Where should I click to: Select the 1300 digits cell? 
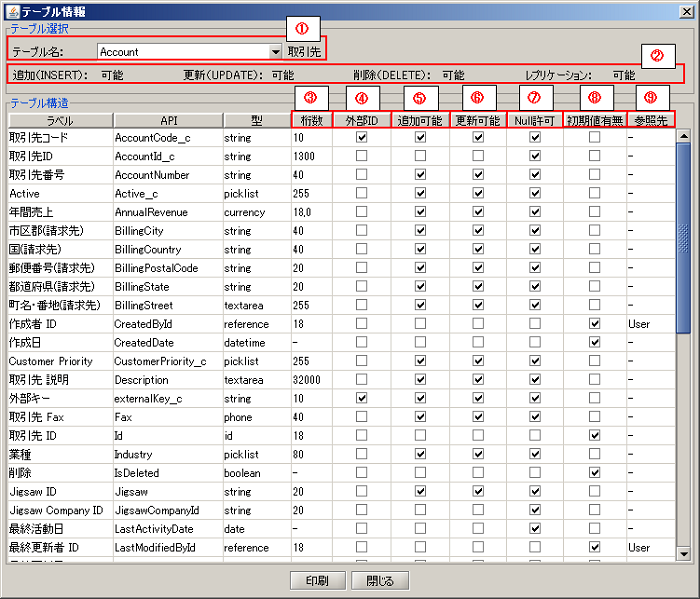tap(312, 156)
